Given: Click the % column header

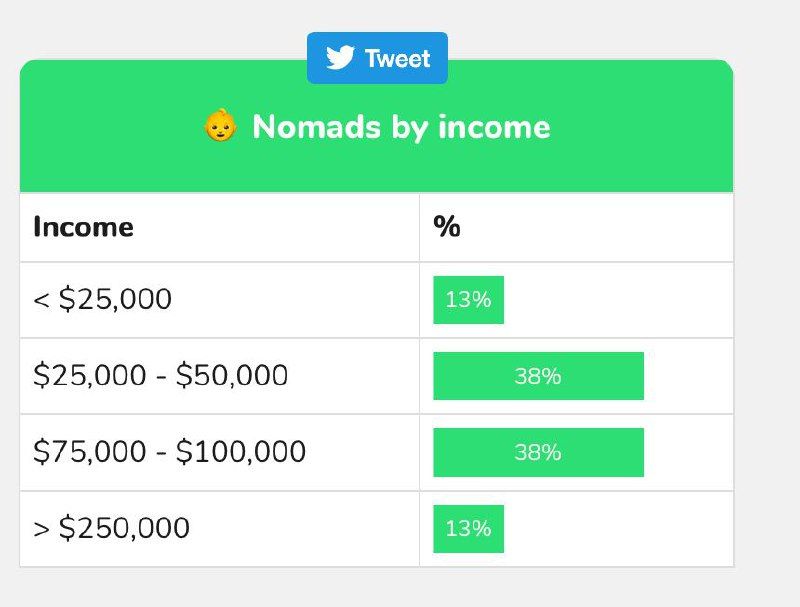Looking at the screenshot, I should pyautogui.click(x=447, y=227).
